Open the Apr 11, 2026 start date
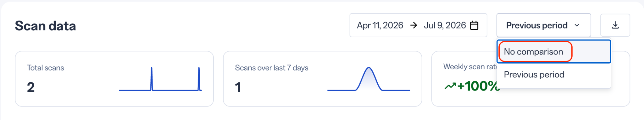644x120 pixels. [380, 25]
